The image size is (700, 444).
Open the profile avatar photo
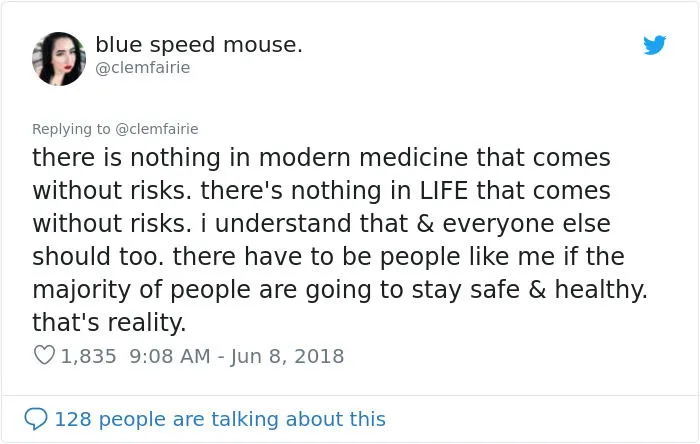pyautogui.click(x=59, y=58)
